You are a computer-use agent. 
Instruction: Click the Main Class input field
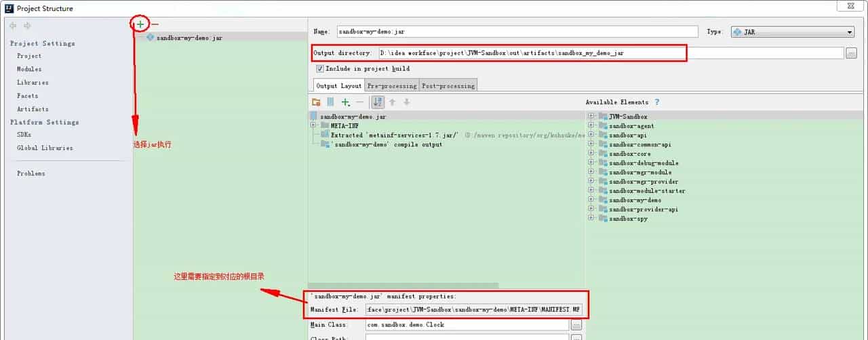[467, 324]
